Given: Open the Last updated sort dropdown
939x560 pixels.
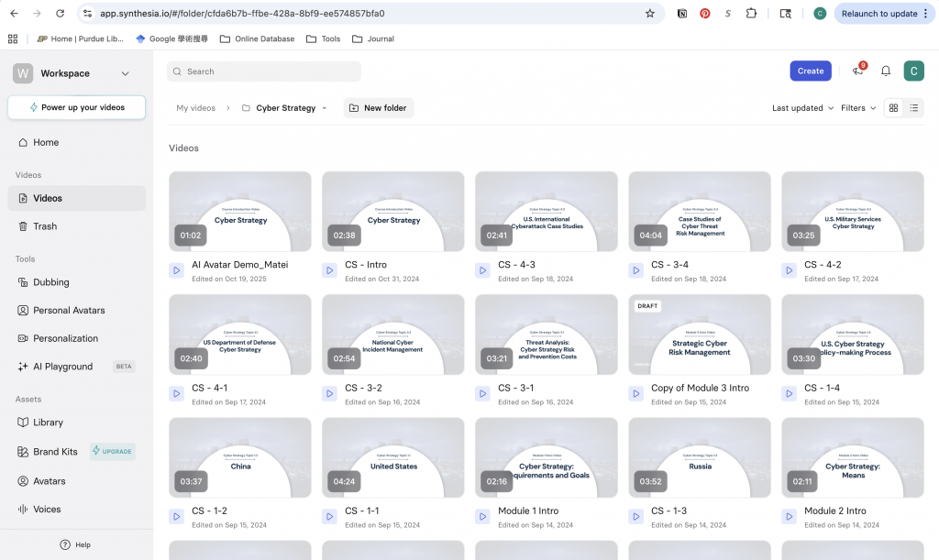Looking at the screenshot, I should coord(802,108).
